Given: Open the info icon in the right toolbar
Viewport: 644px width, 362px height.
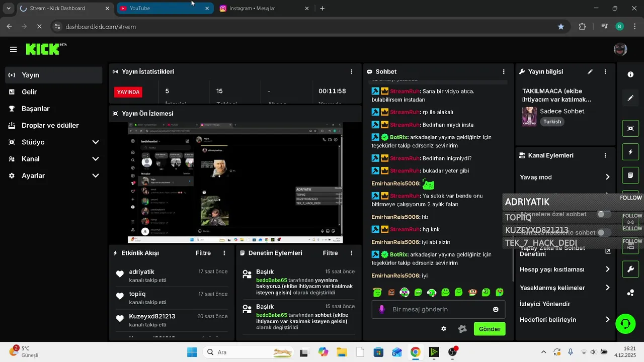Looking at the screenshot, I should (x=630, y=74).
